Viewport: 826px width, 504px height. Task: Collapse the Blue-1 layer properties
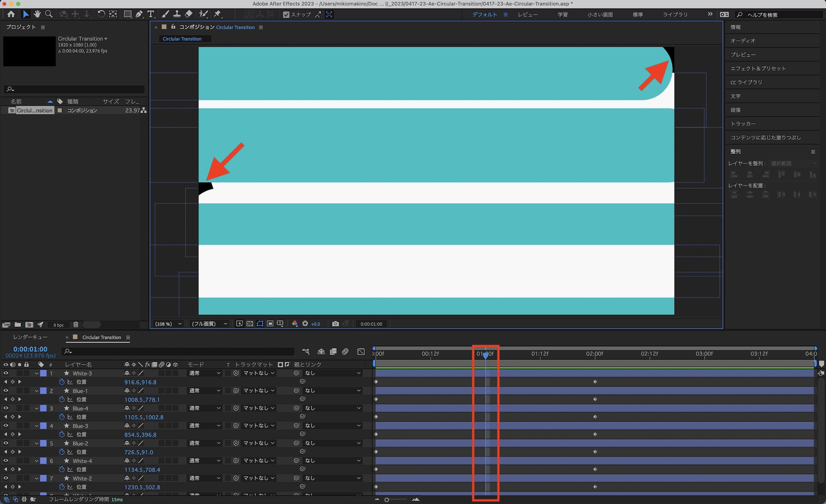tap(37, 391)
